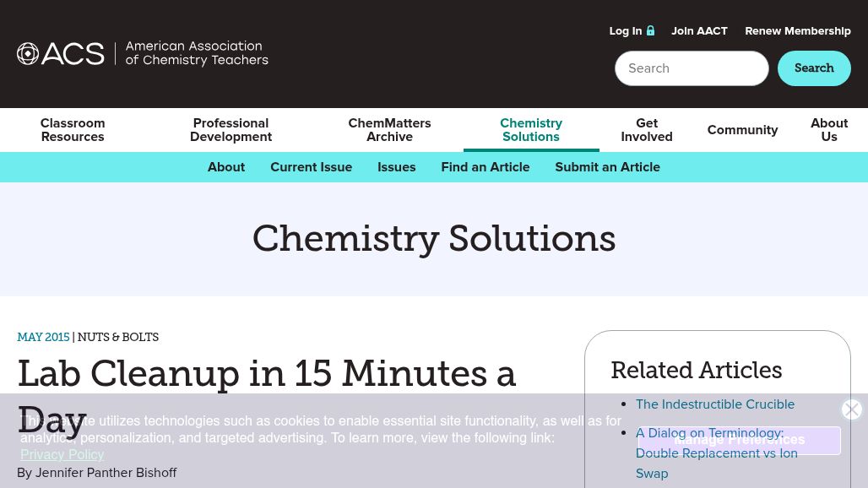This screenshot has height=488, width=868.
Task: Open A Dialog on Terminology related article
Action: pos(716,453)
